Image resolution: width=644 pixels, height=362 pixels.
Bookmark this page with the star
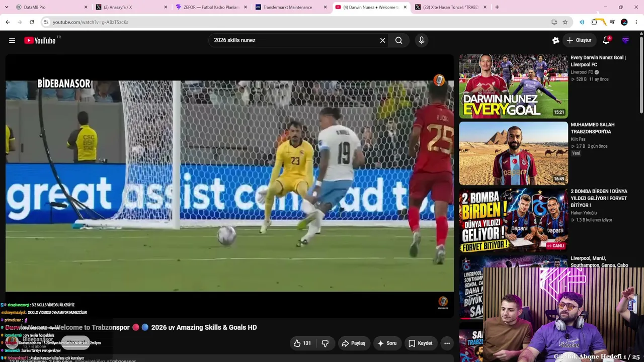coord(565,22)
